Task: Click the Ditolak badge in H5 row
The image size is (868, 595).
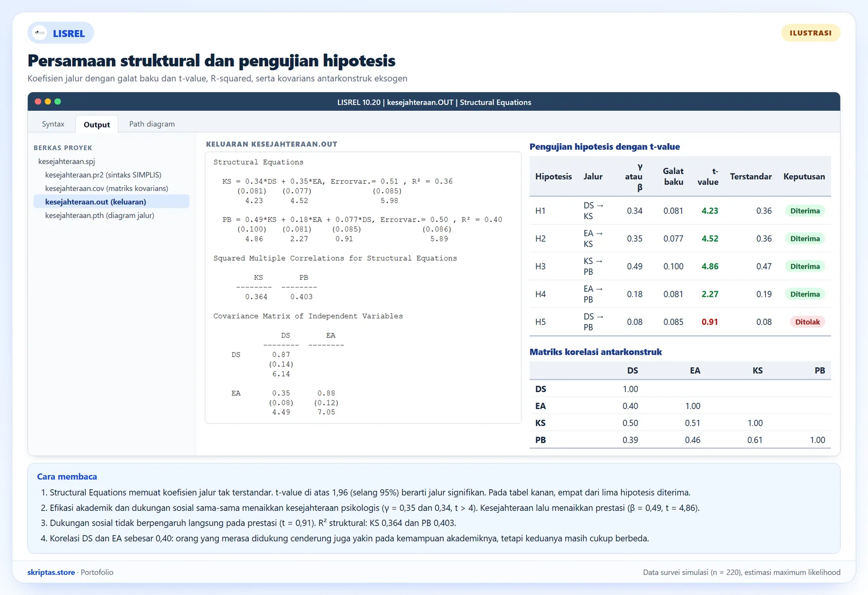Action: [x=807, y=322]
